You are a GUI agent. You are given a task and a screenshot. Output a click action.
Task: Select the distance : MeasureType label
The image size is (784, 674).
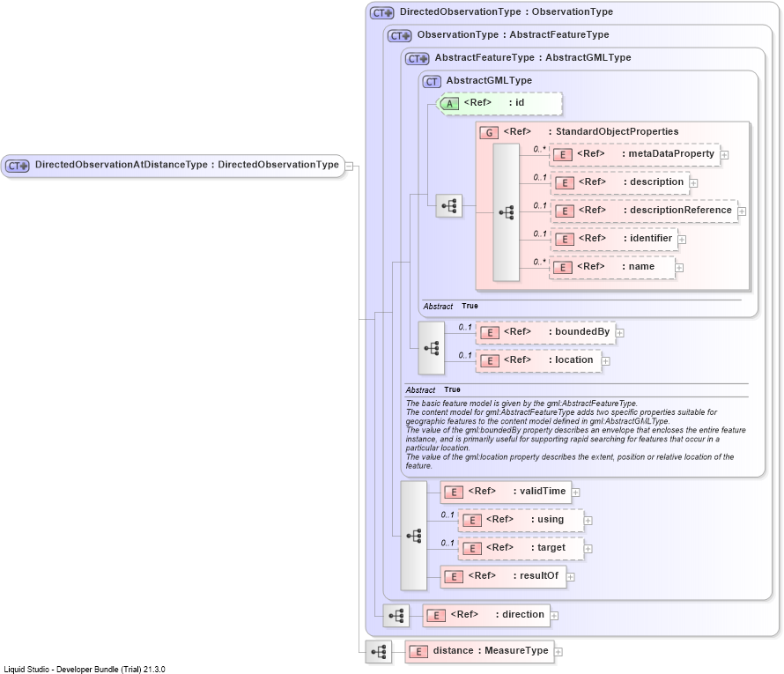491,650
